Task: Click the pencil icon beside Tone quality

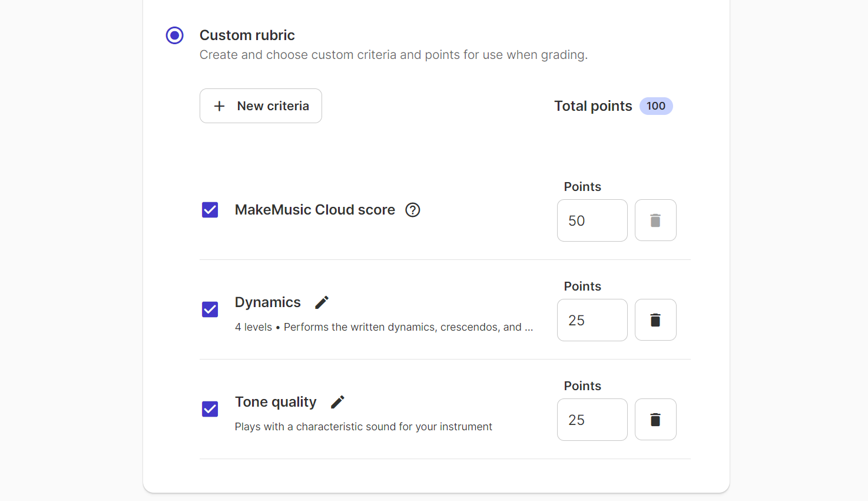Action: click(x=337, y=402)
